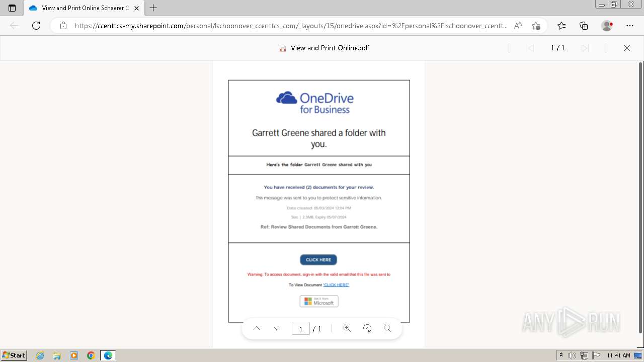The width and height of the screenshot is (644, 362).
Task: Select the 'View and Print Online' browser tab
Action: [x=84, y=8]
